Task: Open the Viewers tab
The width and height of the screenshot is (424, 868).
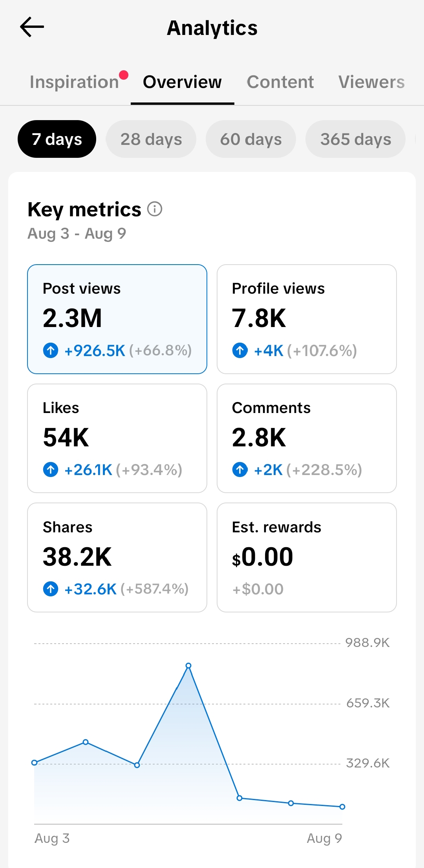Action: click(x=371, y=82)
